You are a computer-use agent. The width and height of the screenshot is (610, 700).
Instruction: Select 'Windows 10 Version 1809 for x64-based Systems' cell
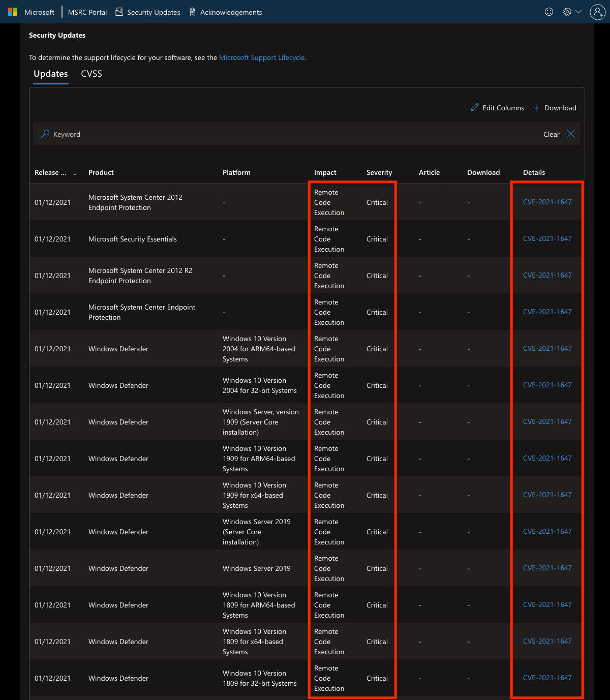[254, 642]
